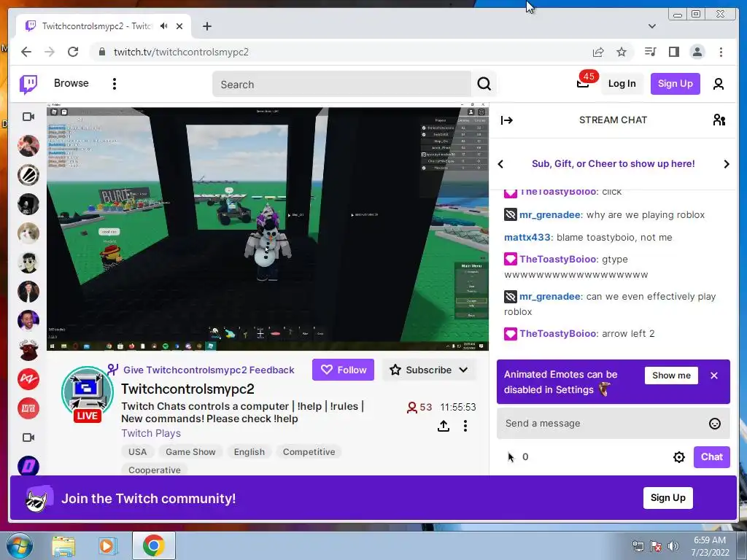The height and width of the screenshot is (560, 747).
Task: Open the emote picker smiley
Action: (715, 424)
